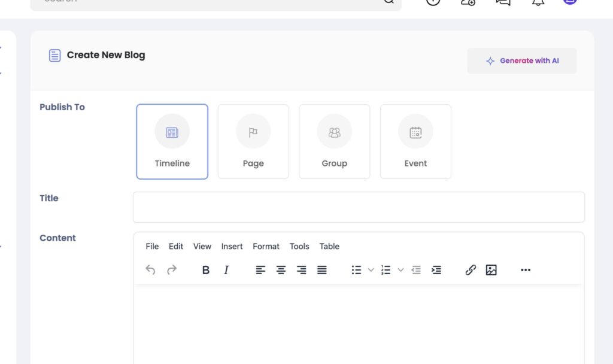Toggle italic text formatting
Image resolution: width=613 pixels, height=364 pixels.
pos(226,270)
